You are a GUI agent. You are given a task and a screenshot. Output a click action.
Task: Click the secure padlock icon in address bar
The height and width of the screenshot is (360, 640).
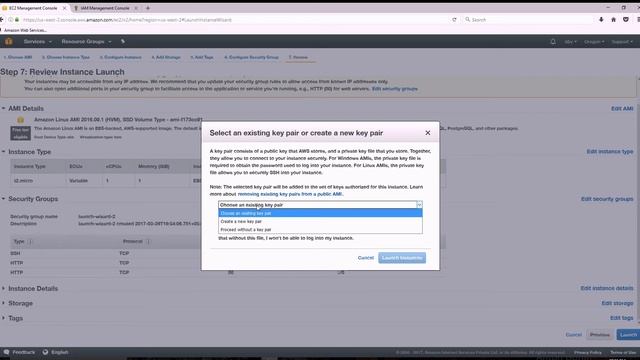[17, 20]
